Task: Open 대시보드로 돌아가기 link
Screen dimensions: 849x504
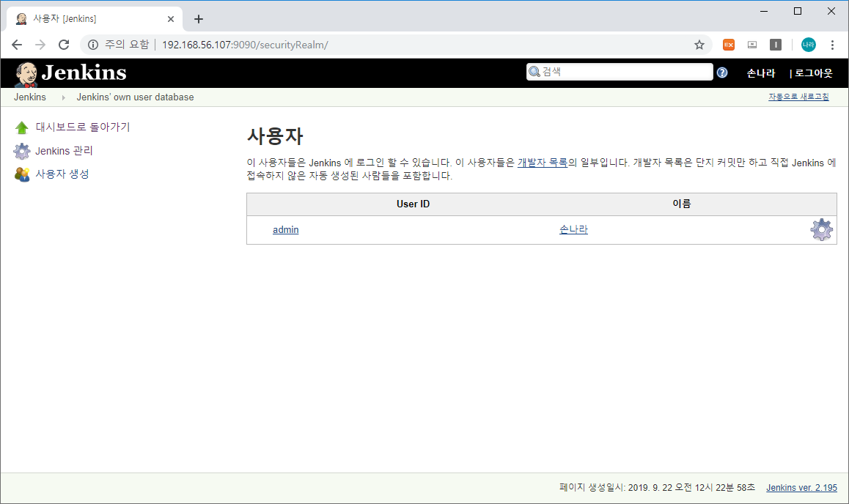Action: [x=83, y=127]
